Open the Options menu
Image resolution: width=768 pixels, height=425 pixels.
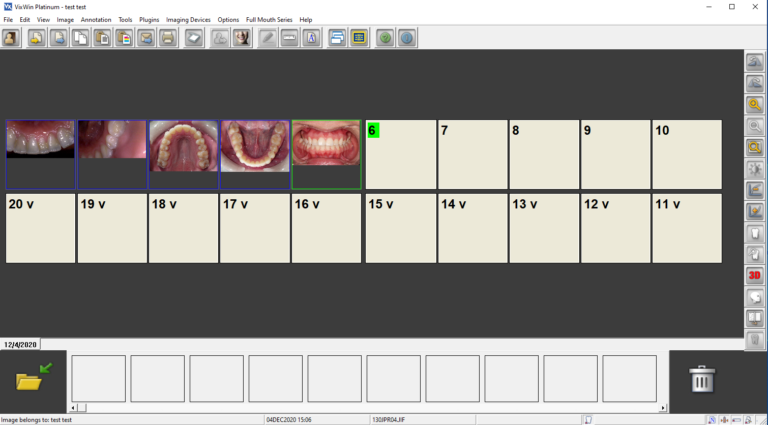(x=229, y=20)
